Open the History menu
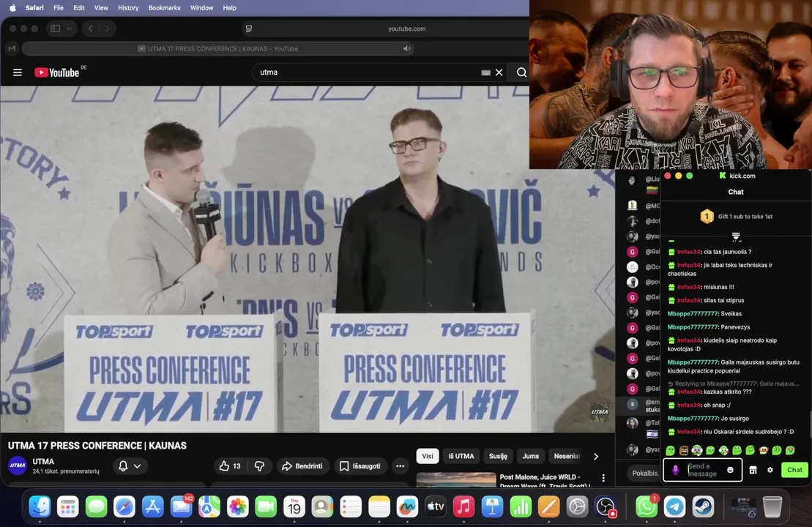Screen dimensions: 812x527 pos(128,8)
